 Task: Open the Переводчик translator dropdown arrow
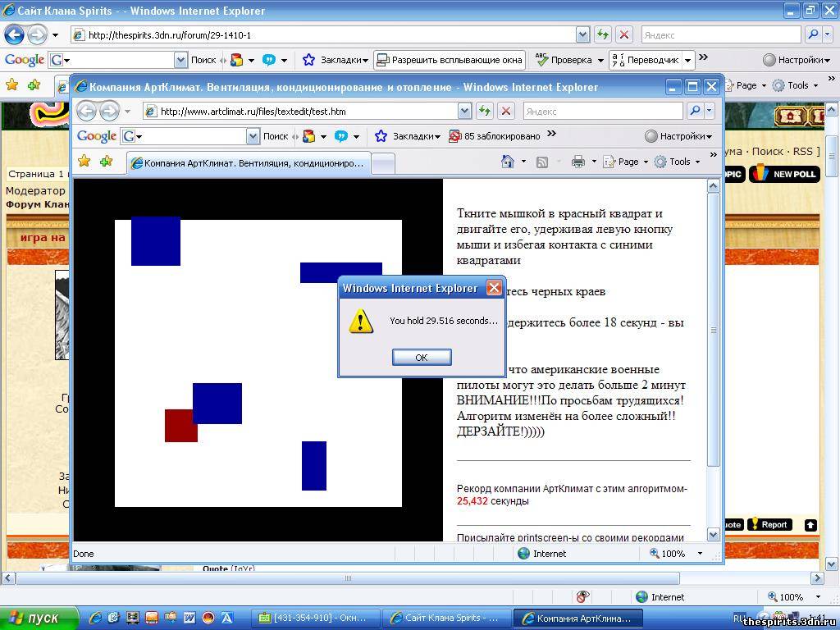tap(688, 60)
